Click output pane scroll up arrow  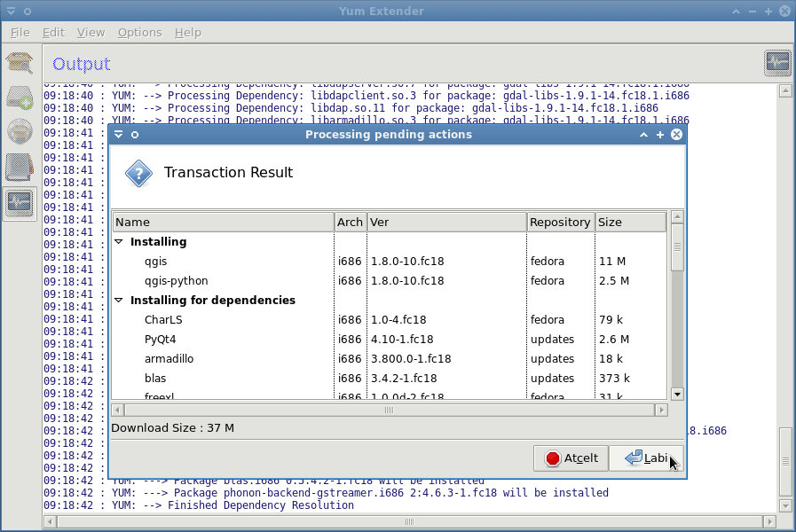785,91
